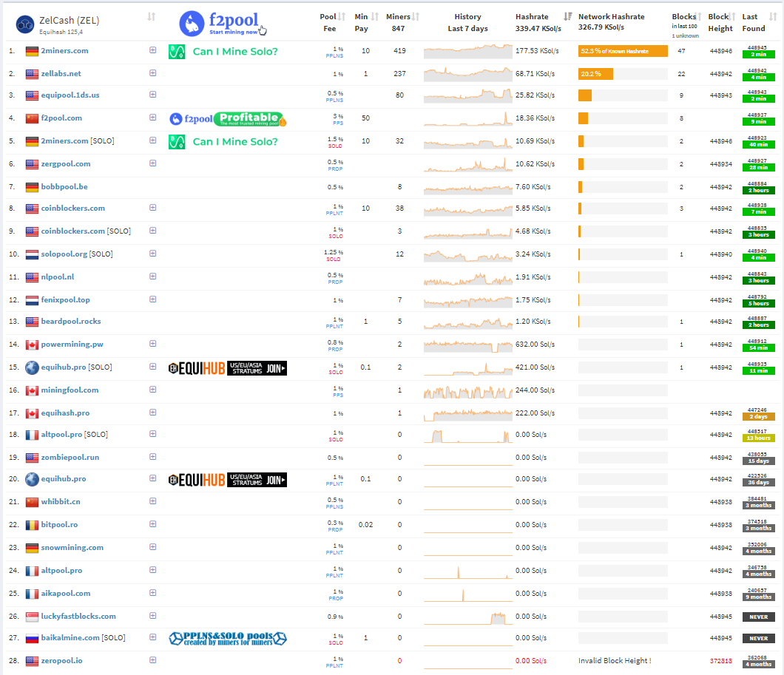The width and height of the screenshot is (784, 675).
Task: Click the 2miners.com row 1 history chart
Action: click(468, 51)
